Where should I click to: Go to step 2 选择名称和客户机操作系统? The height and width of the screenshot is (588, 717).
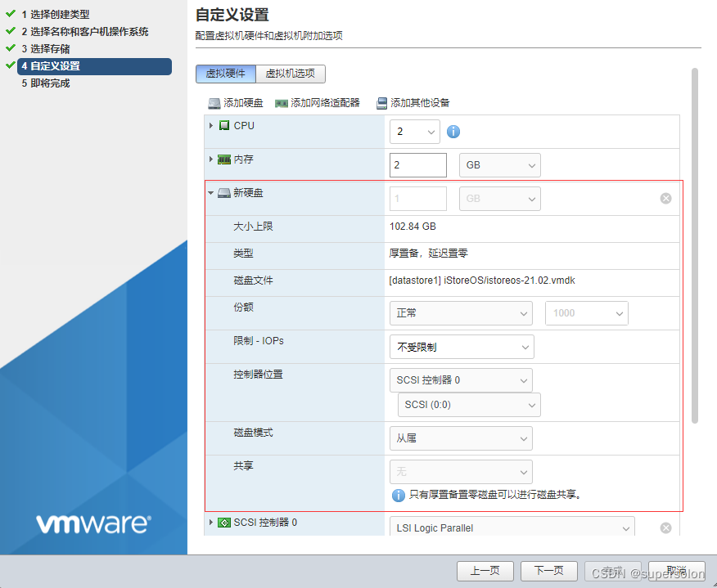coord(85,32)
